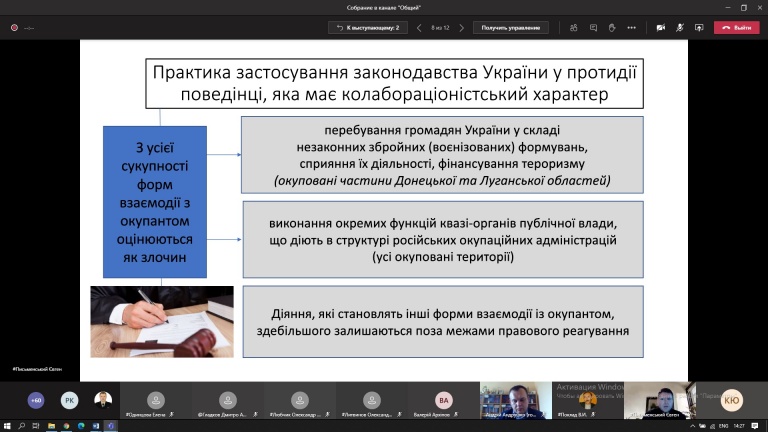Open the +60 more participants overflow

(36, 400)
